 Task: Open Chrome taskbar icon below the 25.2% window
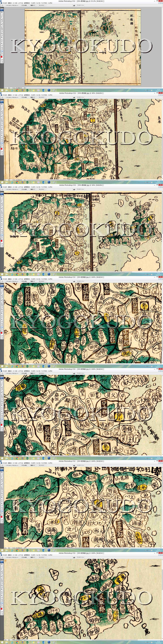(17, 90)
